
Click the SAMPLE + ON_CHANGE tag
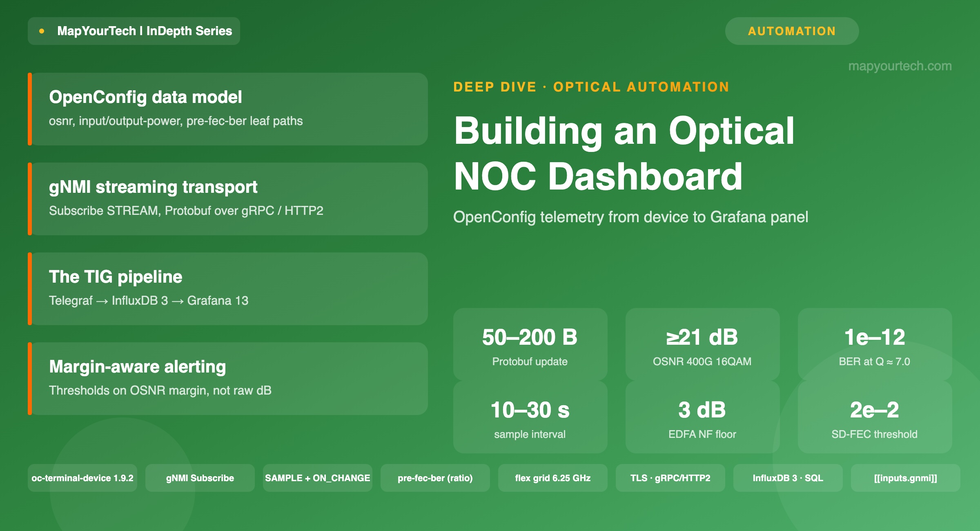(x=318, y=478)
